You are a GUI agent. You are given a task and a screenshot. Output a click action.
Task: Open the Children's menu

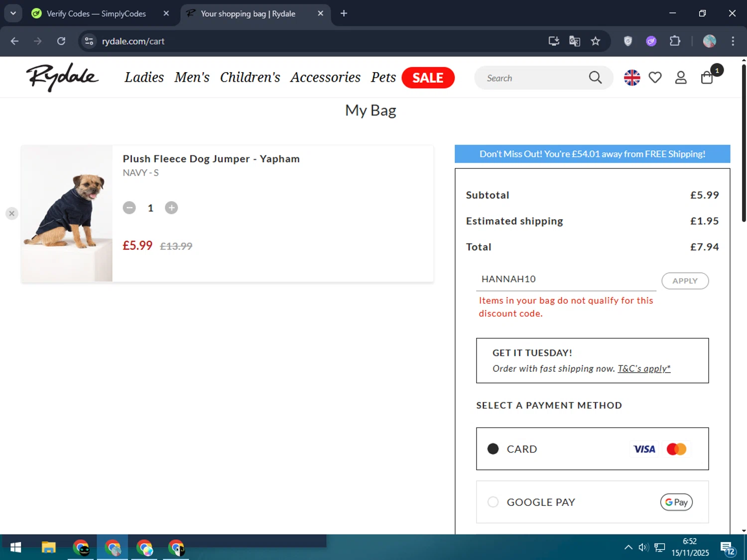tap(250, 77)
